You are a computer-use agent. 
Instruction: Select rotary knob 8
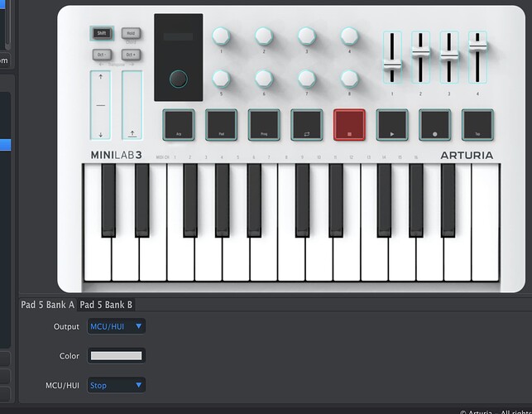pos(349,79)
